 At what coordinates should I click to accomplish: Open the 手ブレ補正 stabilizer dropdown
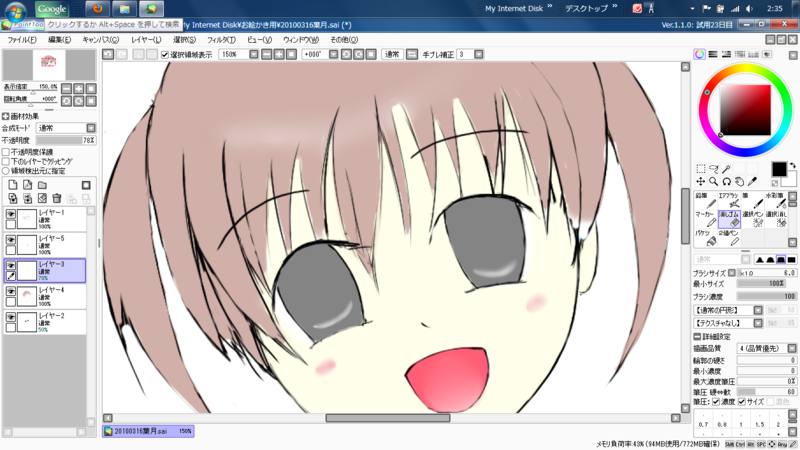[x=479, y=54]
